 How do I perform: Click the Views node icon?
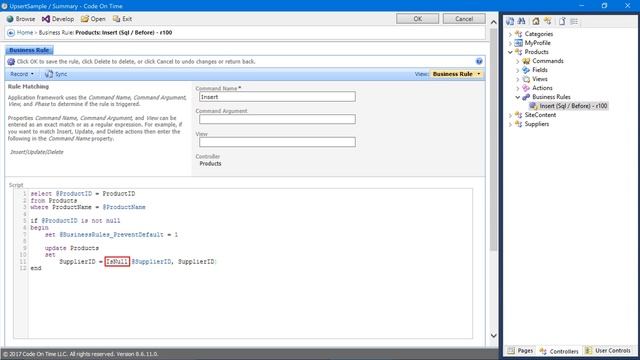(x=526, y=79)
